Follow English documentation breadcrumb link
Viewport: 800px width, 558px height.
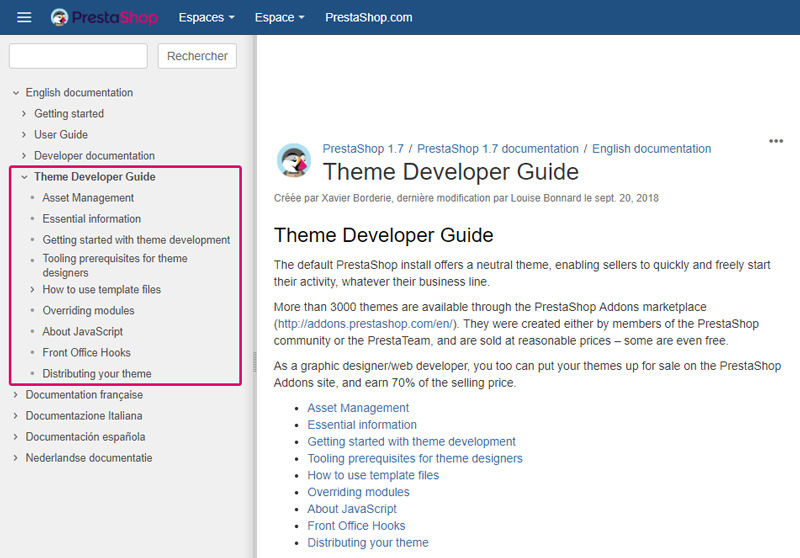652,149
